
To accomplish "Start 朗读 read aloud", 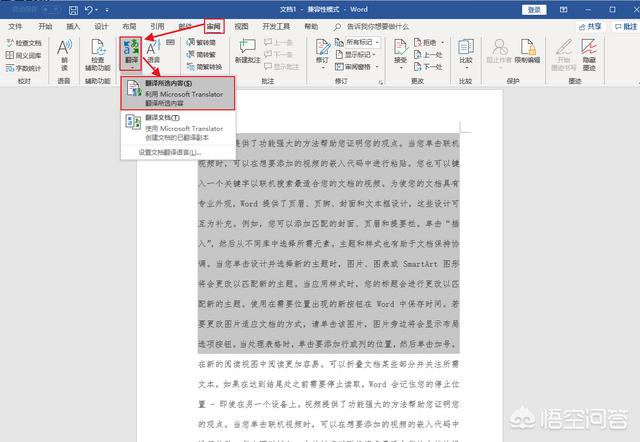I will (64, 55).
